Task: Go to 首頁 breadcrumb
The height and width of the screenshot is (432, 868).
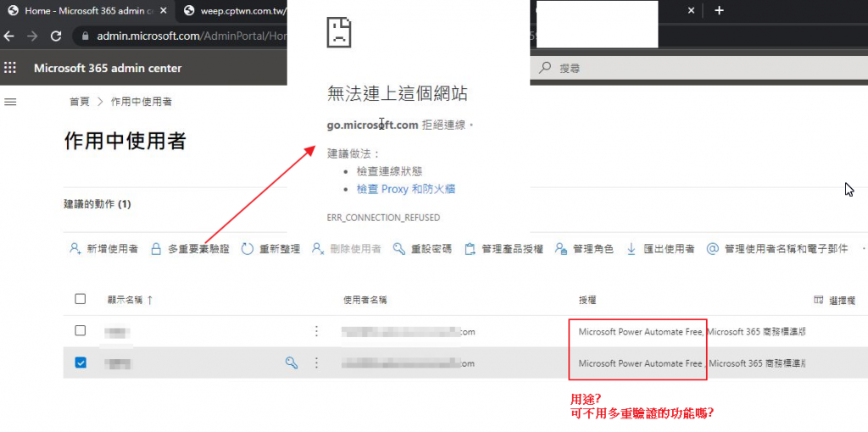Action: point(79,102)
